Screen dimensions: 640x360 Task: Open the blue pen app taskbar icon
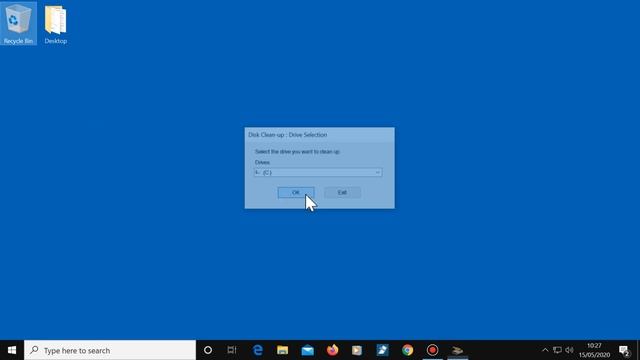[382, 350]
